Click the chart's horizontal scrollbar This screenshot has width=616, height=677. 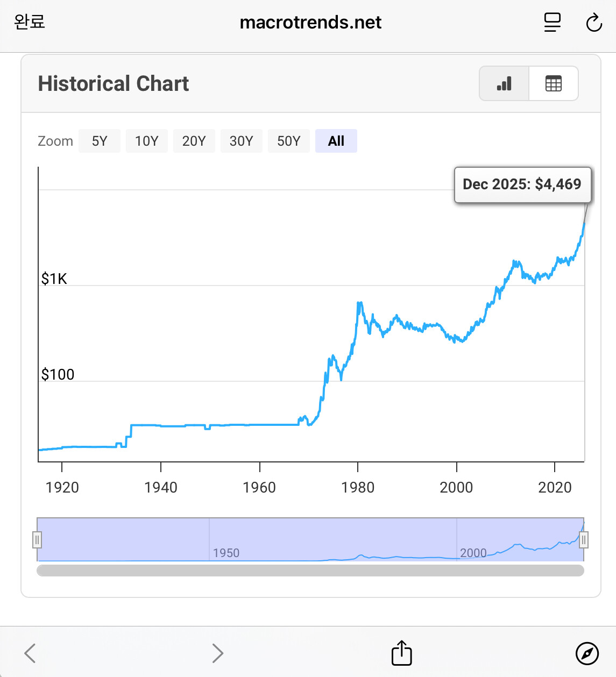coord(310,570)
